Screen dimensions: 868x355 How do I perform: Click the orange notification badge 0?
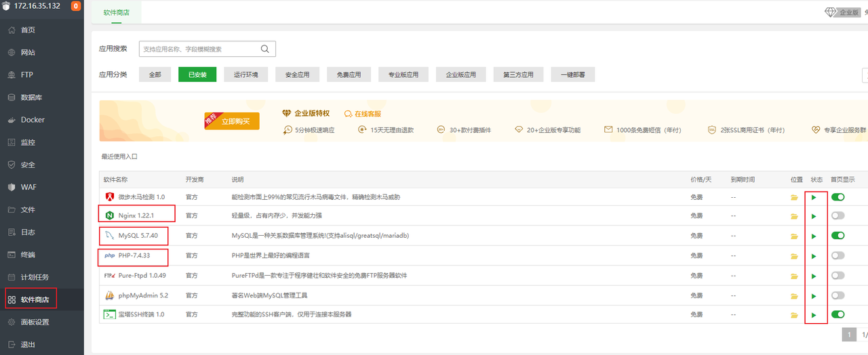75,6
